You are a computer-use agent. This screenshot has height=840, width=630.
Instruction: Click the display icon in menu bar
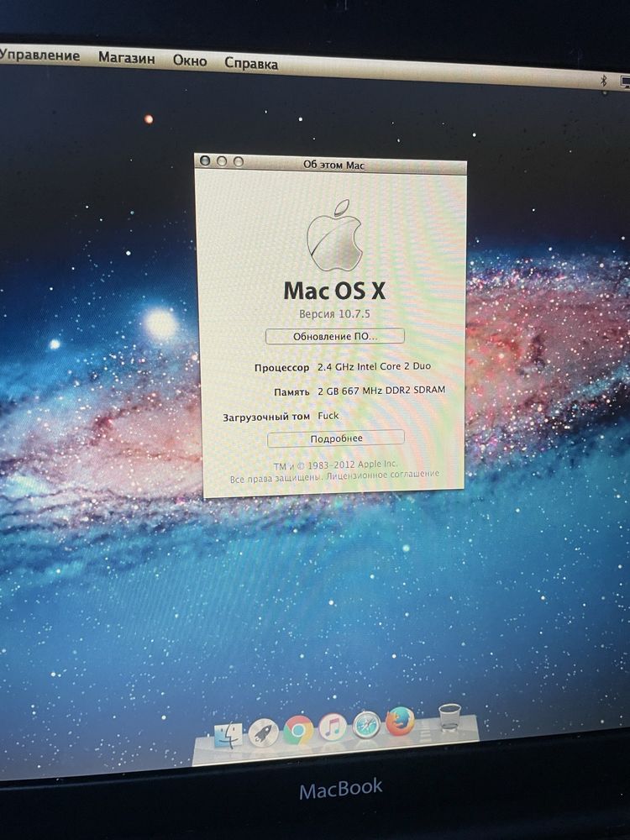point(625,82)
